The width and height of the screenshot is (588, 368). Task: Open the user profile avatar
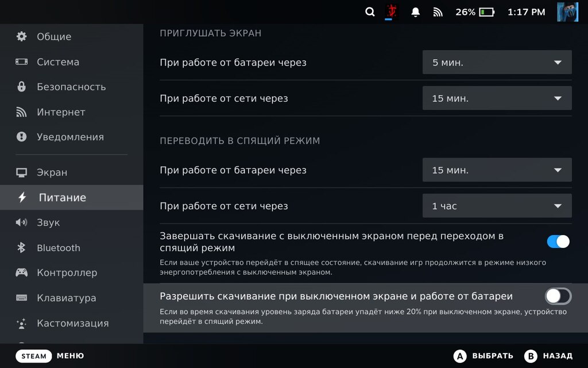pyautogui.click(x=567, y=12)
